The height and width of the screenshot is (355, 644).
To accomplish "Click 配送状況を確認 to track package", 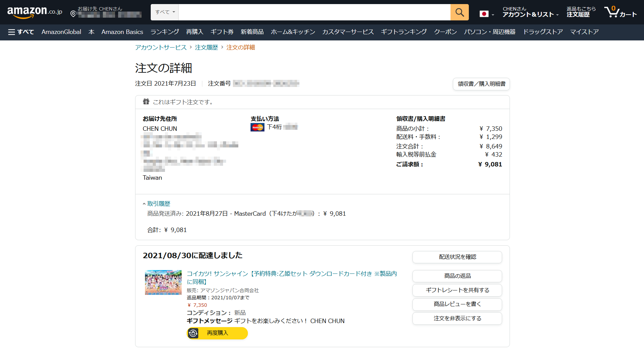I will coord(457,257).
